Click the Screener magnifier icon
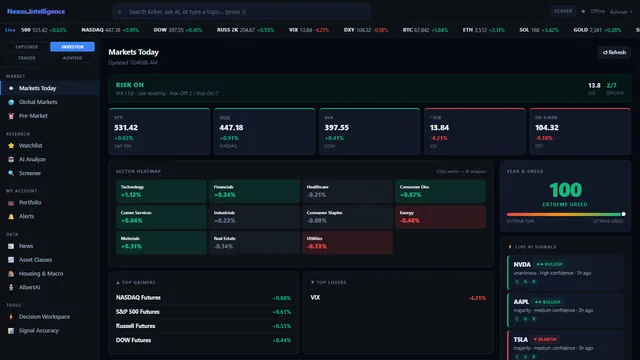The image size is (640, 360). coord(11,173)
